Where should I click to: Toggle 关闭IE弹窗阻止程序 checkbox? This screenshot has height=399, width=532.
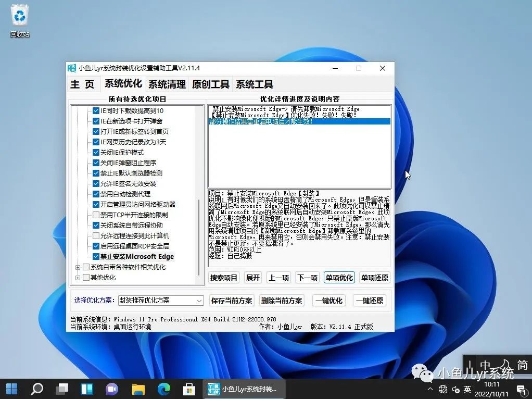click(96, 163)
